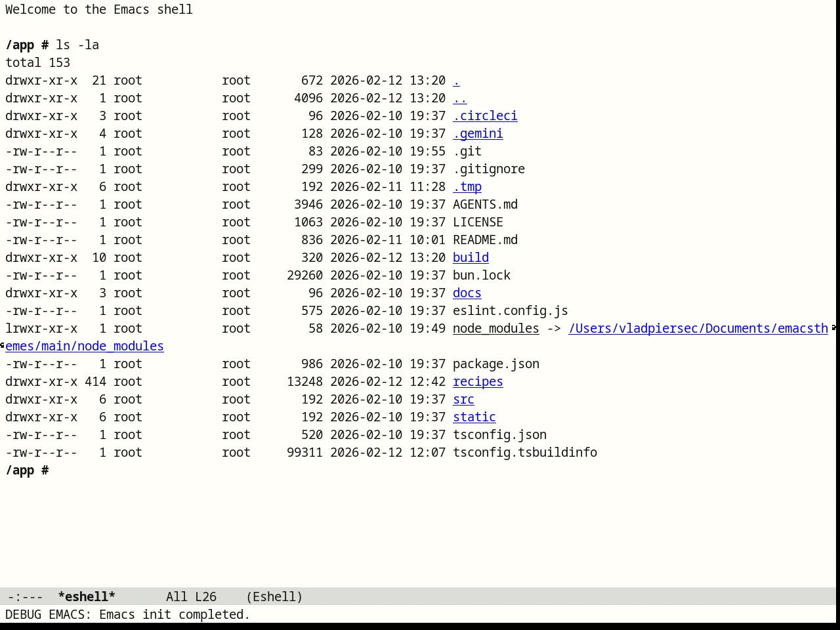The height and width of the screenshot is (630, 840).
Task: Open the parent directory '..' link
Action: pyautogui.click(x=460, y=98)
